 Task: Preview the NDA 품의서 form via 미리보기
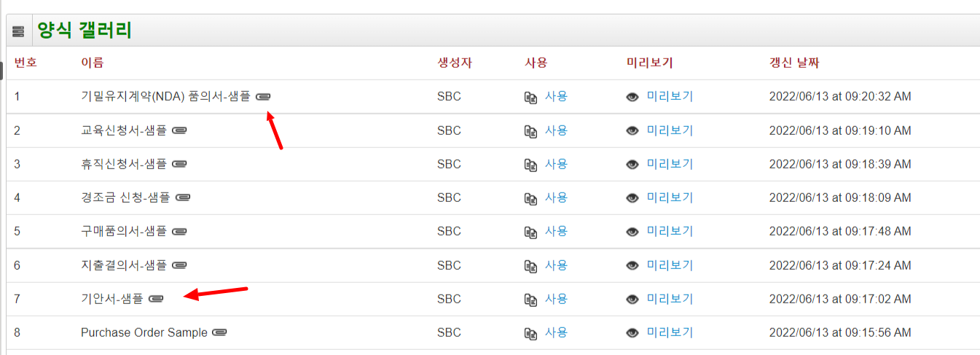(670, 96)
